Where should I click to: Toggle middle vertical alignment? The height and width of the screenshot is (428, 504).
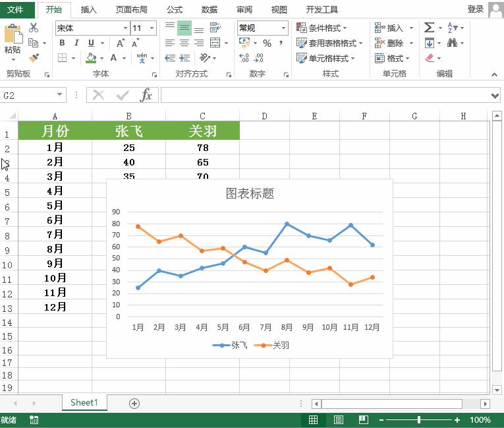click(x=184, y=28)
